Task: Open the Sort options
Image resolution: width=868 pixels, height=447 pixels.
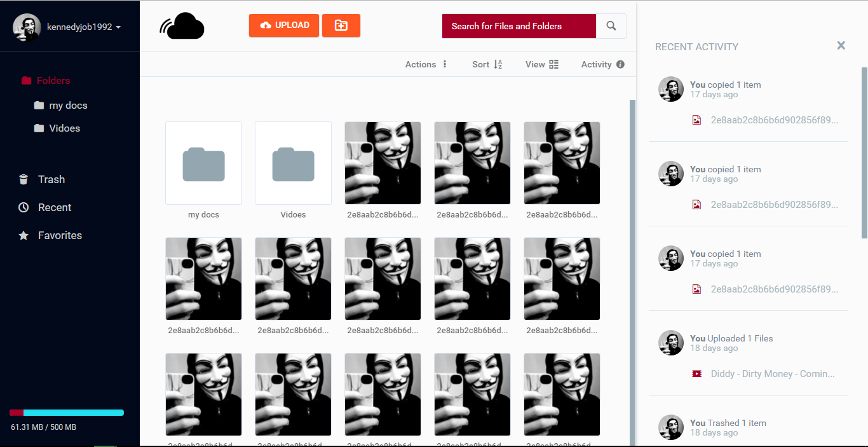Action: [487, 64]
